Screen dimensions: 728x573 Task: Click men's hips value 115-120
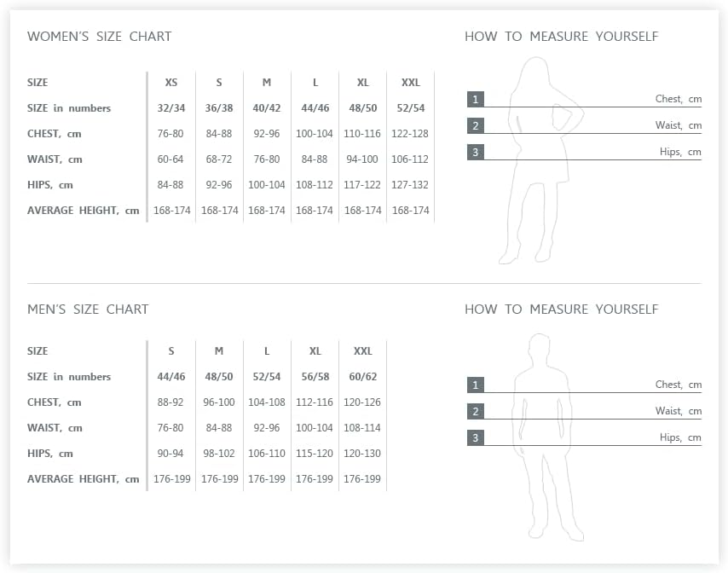(315, 454)
